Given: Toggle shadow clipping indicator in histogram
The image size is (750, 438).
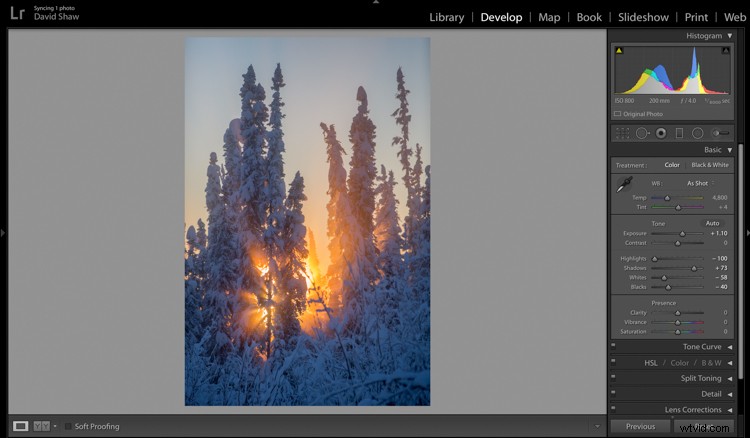Looking at the screenshot, I should tap(619, 50).
